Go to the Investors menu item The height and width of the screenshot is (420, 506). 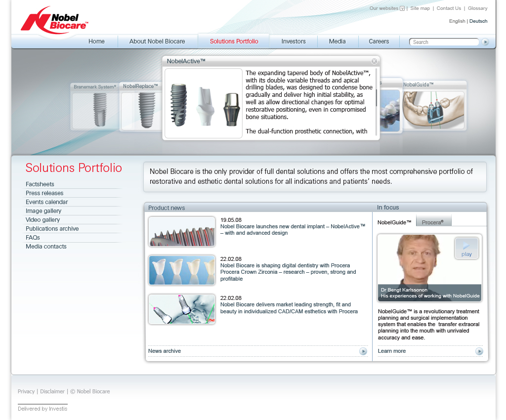click(x=294, y=42)
